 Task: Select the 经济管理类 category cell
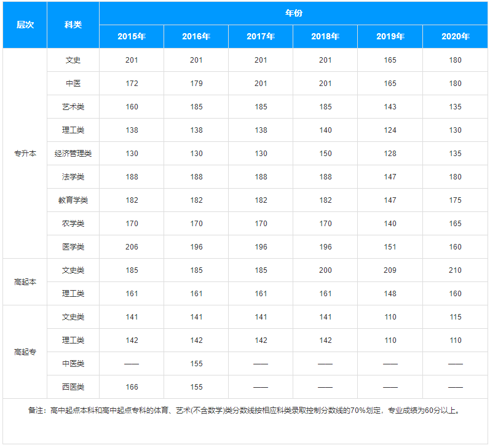[73, 154]
